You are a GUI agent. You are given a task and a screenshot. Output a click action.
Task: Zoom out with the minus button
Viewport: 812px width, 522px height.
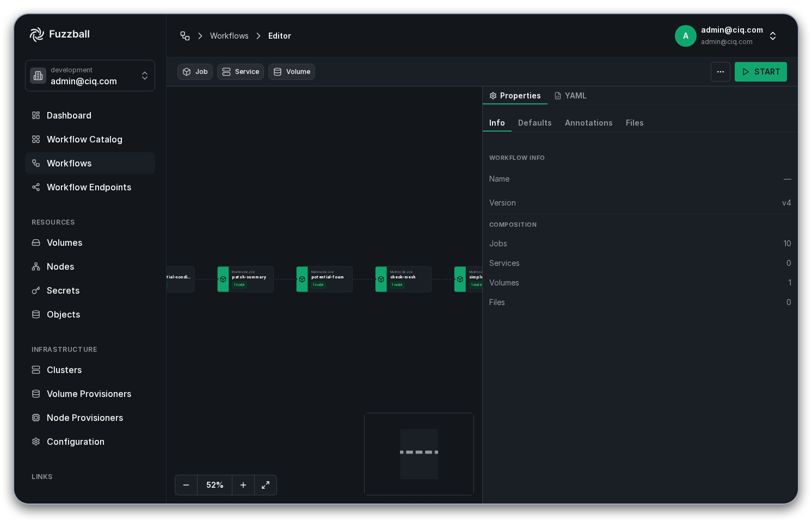tap(186, 485)
